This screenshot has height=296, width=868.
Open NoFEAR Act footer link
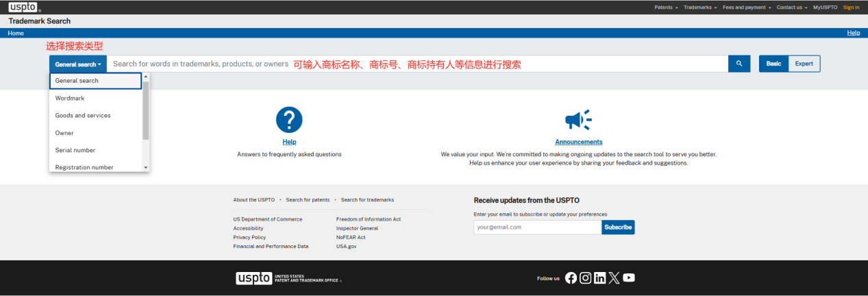(x=351, y=237)
